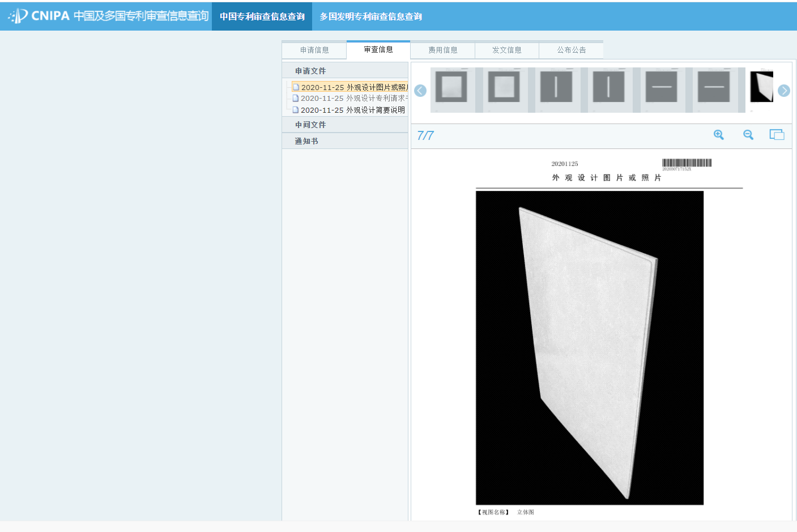This screenshot has height=532, width=797.
Task: Select 中国专利审查信息查询 in top navigation
Action: (262, 16)
